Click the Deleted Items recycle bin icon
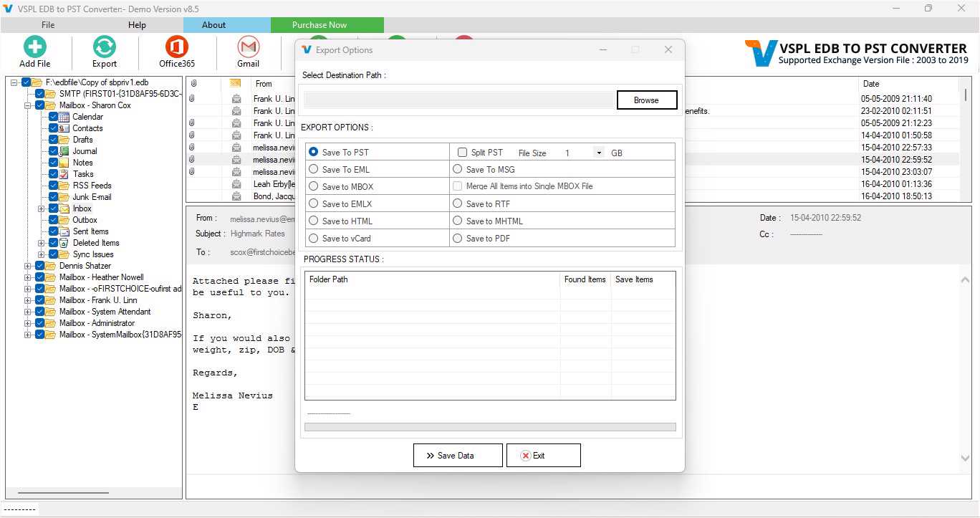Screen dimensions: 980x518 [64, 243]
